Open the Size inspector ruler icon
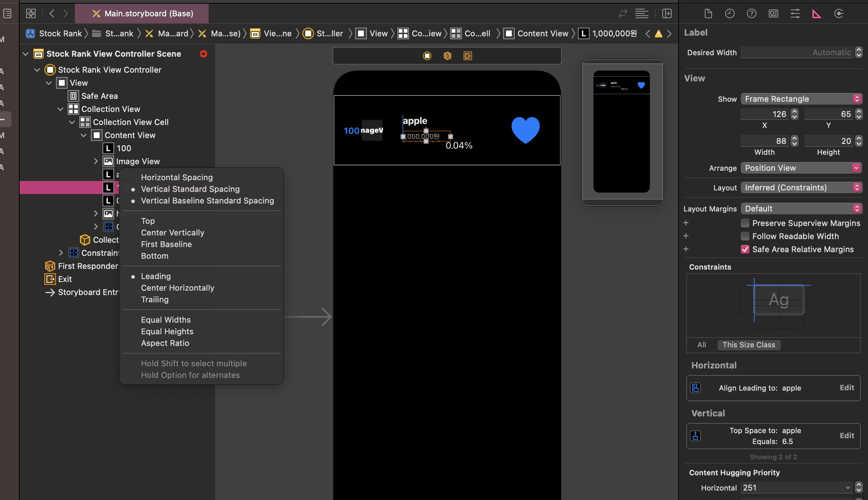Viewport: 868px width, 500px height. tap(816, 14)
